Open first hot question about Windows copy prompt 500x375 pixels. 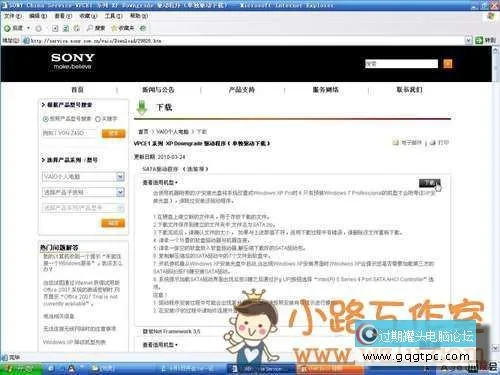(82, 263)
